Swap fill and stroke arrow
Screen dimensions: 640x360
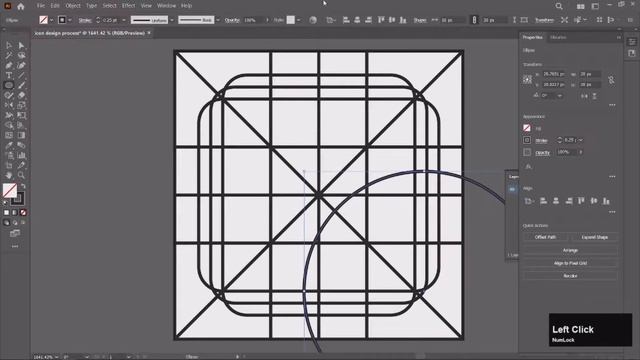[23, 186]
